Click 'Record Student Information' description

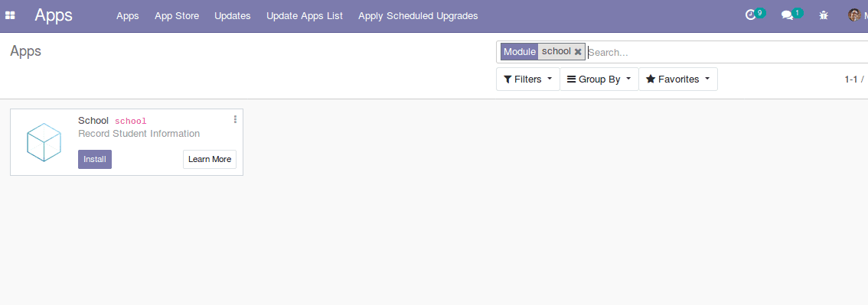(x=139, y=133)
